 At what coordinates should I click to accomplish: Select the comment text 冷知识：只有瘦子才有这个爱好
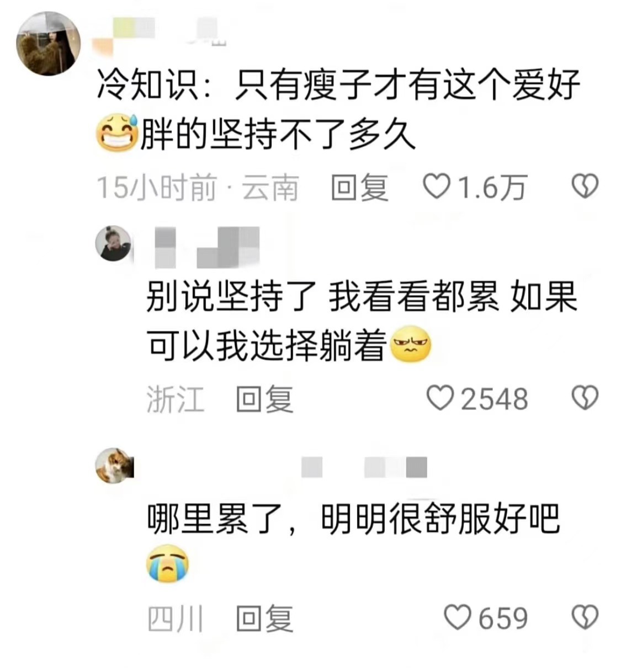[338, 86]
